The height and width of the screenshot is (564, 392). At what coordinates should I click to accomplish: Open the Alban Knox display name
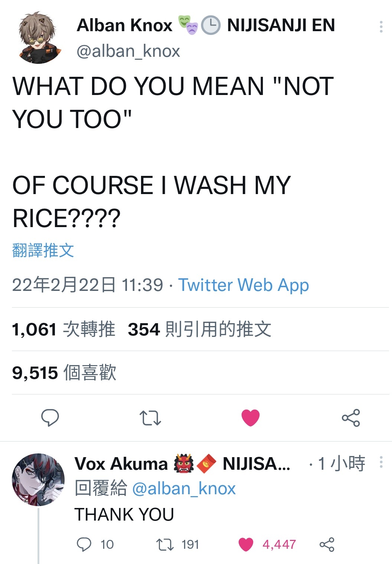click(125, 25)
